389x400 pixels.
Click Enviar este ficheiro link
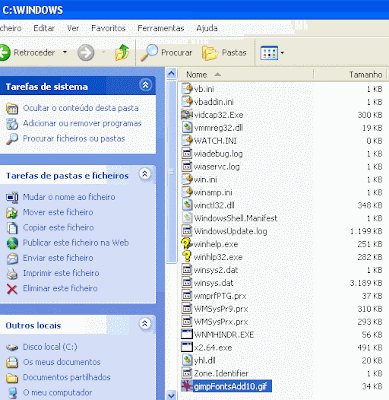(x=58, y=258)
